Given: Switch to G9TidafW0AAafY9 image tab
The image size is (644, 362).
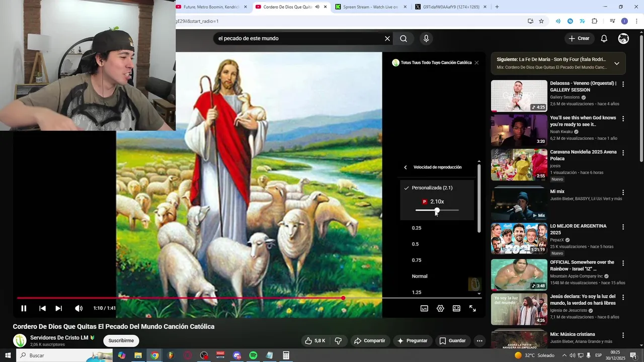Looking at the screenshot, I should click(451, 7).
